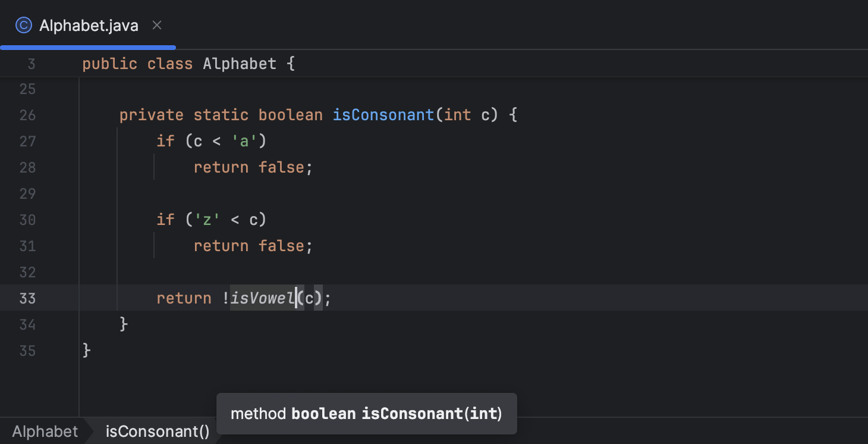Open the isConsonant() breadcrumb
Image resolution: width=868 pixels, height=444 pixels.
click(157, 431)
